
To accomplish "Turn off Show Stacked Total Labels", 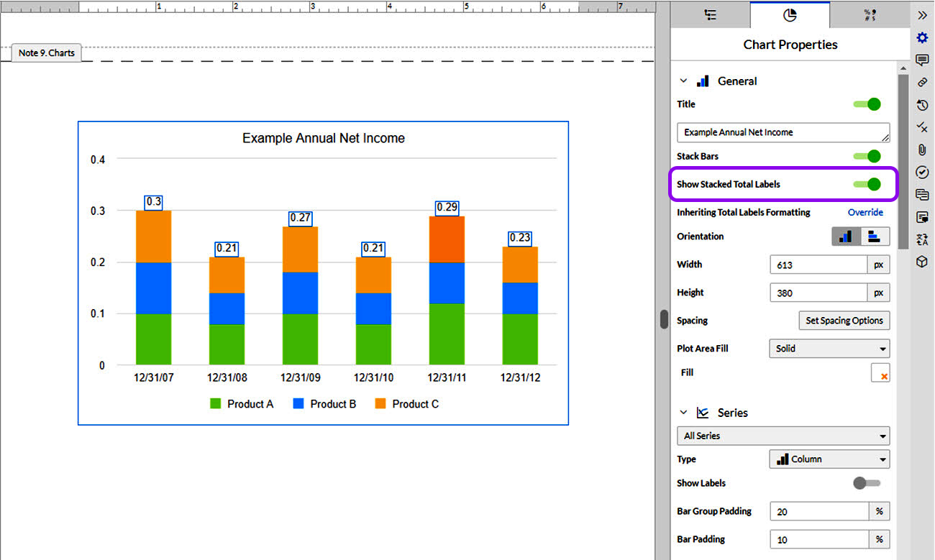I will (x=870, y=184).
